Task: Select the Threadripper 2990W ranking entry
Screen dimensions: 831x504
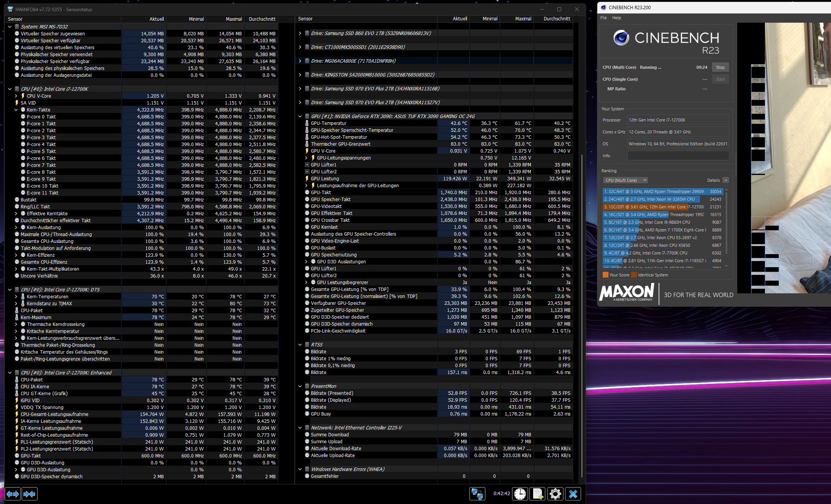Action: (x=653, y=191)
